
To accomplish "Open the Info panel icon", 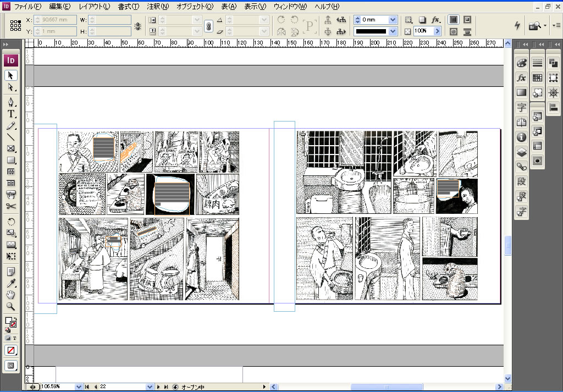I will pos(521,137).
